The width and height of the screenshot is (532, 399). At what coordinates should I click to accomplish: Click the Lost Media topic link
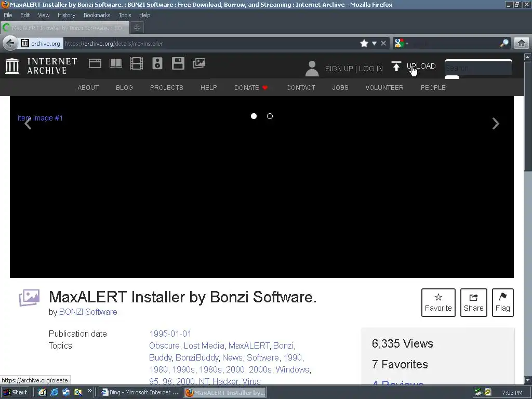204,345
